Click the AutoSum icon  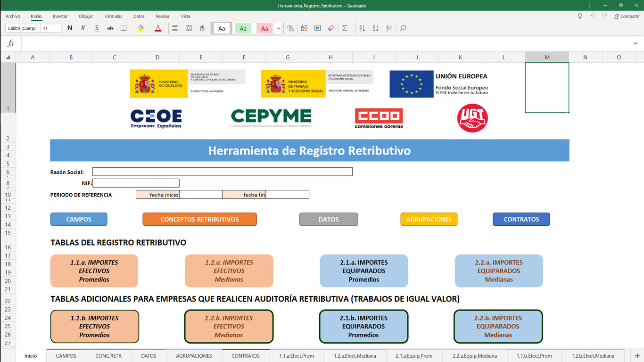tap(345, 28)
